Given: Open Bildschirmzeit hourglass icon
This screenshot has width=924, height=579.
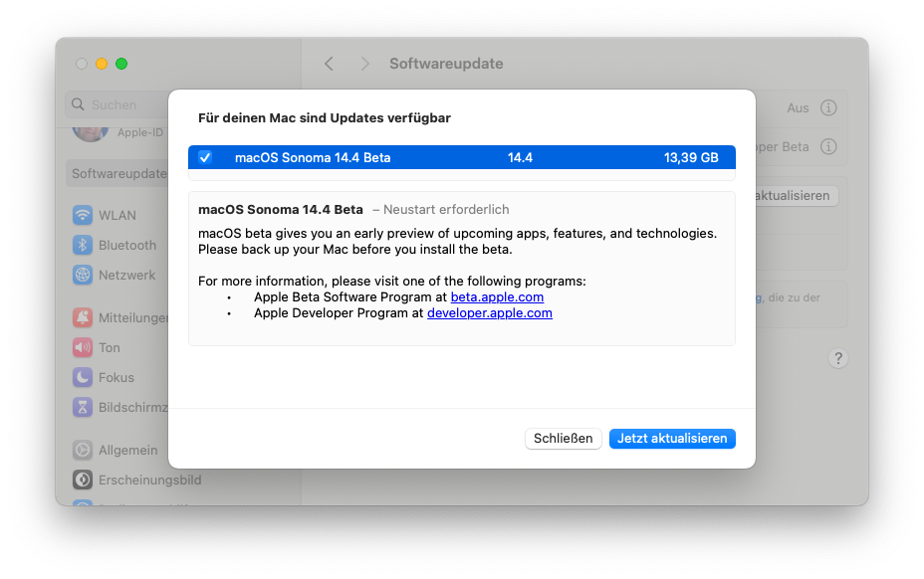Looking at the screenshot, I should tap(83, 408).
